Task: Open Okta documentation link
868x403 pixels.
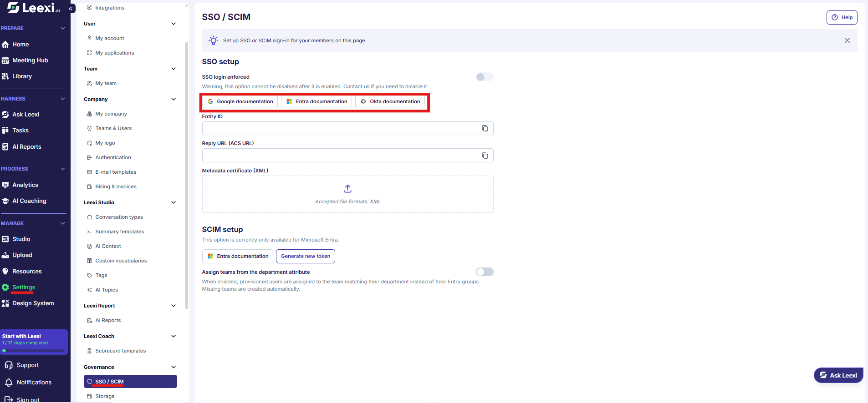Action: point(390,101)
